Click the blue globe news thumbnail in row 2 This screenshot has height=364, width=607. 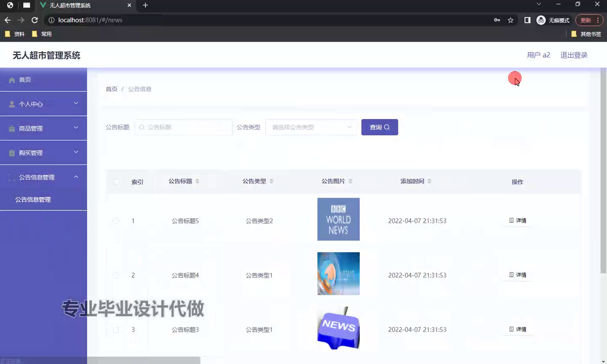[338, 273]
